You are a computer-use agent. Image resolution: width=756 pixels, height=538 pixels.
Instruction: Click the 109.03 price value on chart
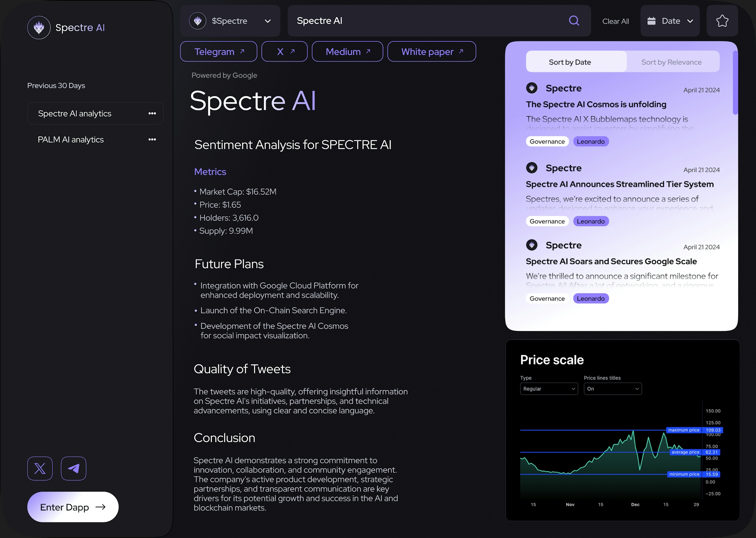(713, 430)
